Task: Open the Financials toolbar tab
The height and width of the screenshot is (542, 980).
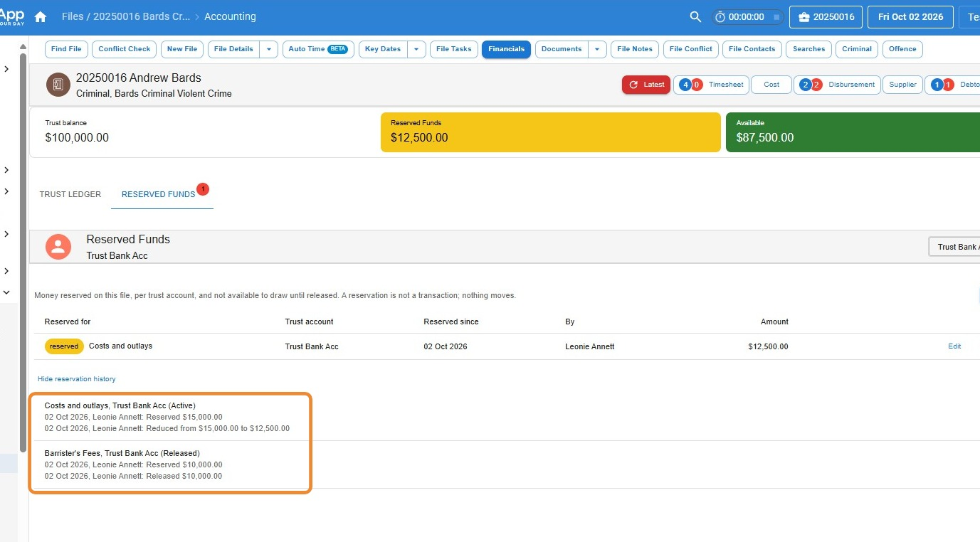Action: 506,49
